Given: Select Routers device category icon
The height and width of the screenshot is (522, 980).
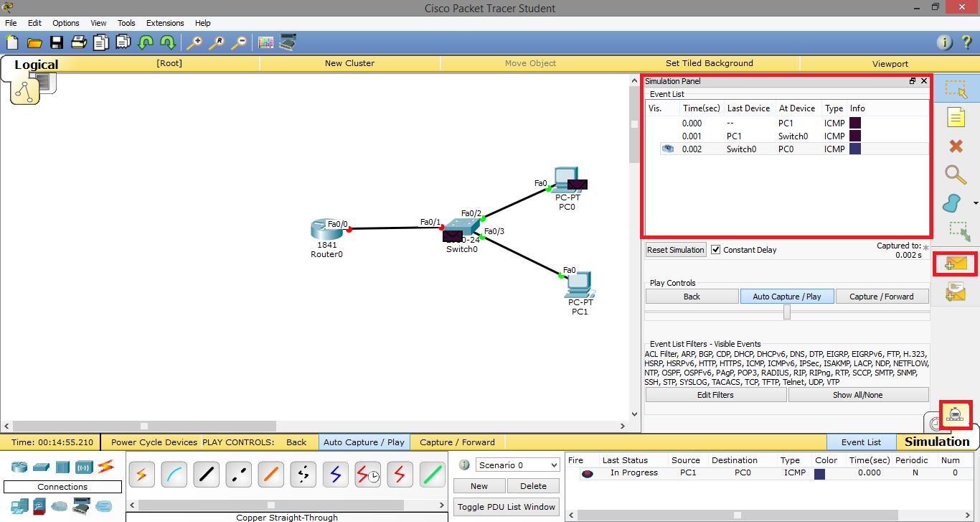Looking at the screenshot, I should (20, 467).
